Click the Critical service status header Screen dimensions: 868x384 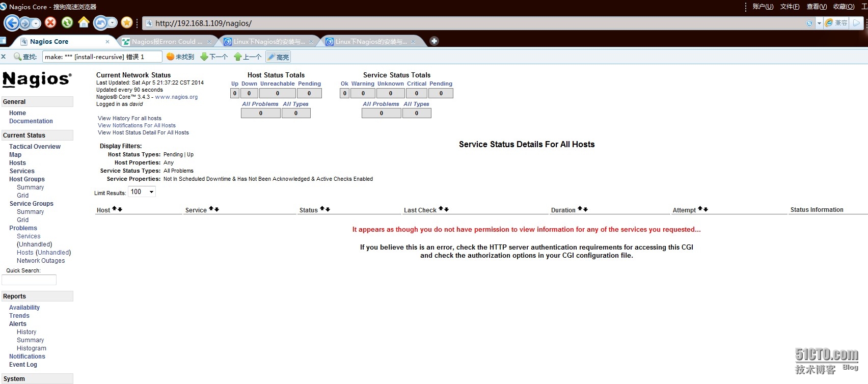pyautogui.click(x=417, y=84)
